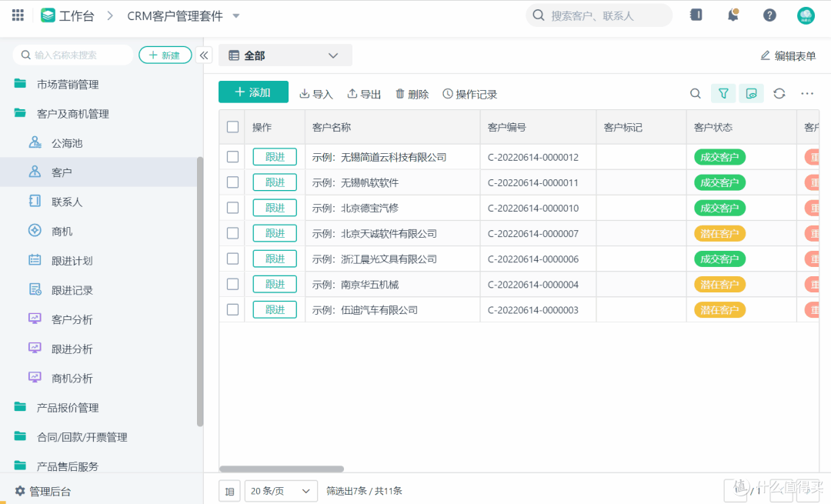Focus the 输入名称来搜索 sidebar search field
The width and height of the screenshot is (831, 504).
(x=73, y=55)
